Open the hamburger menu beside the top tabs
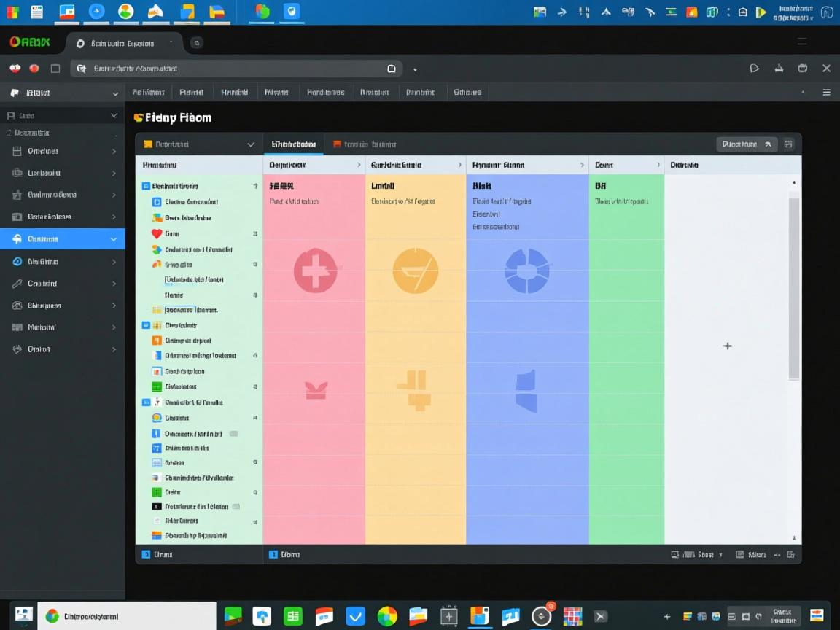The height and width of the screenshot is (630, 840). click(x=826, y=93)
